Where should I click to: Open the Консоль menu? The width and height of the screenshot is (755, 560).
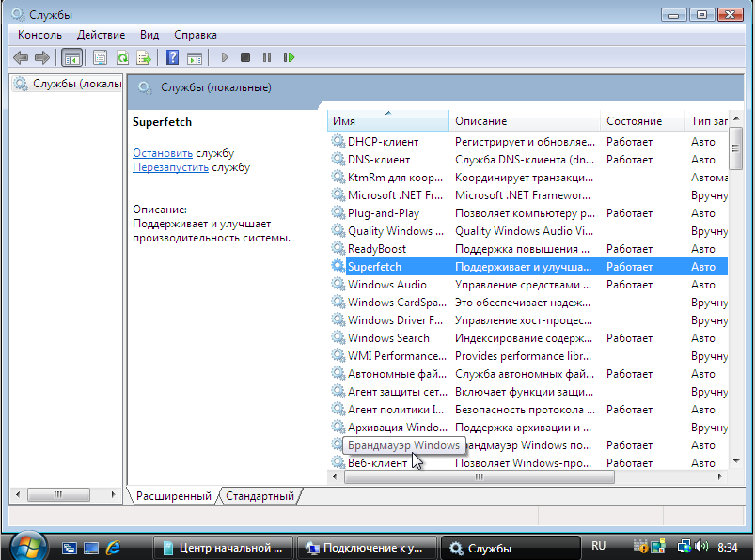[x=39, y=35]
